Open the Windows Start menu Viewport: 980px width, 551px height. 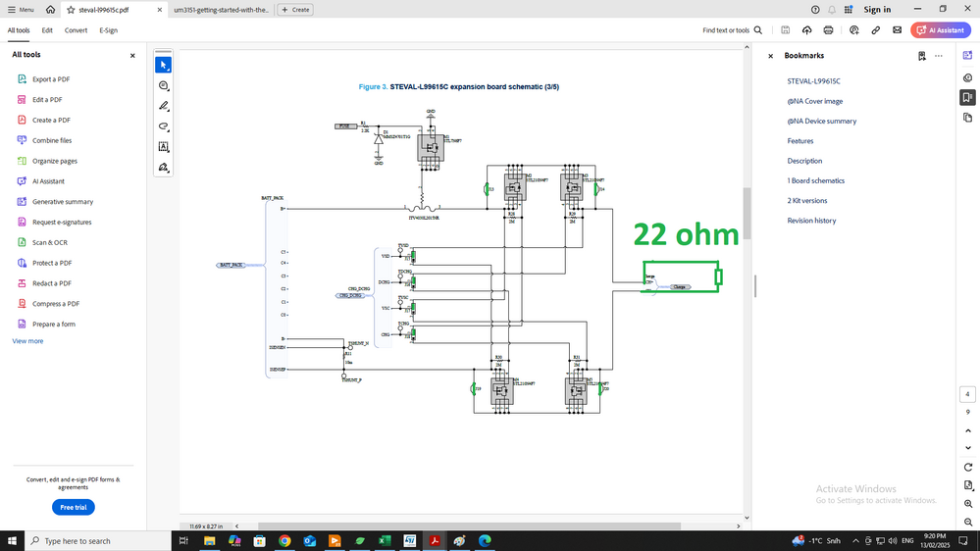[12, 540]
